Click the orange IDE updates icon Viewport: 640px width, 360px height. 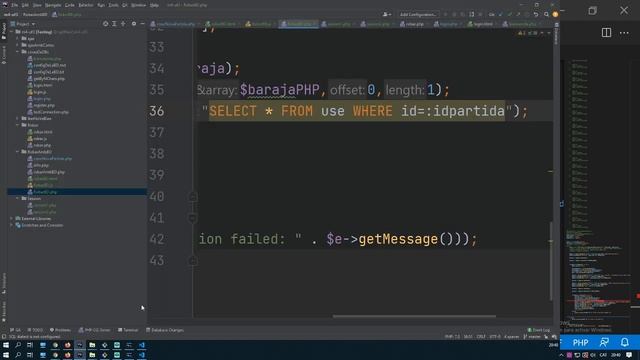pyautogui.click(x=555, y=14)
